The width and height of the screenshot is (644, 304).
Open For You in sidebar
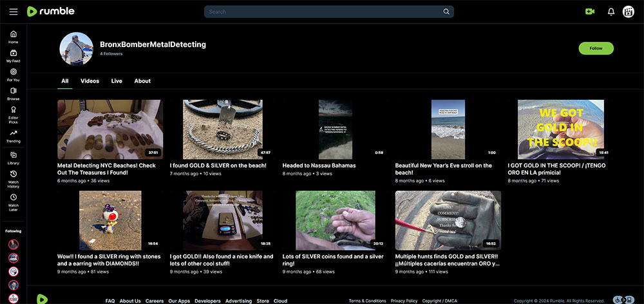14,75
